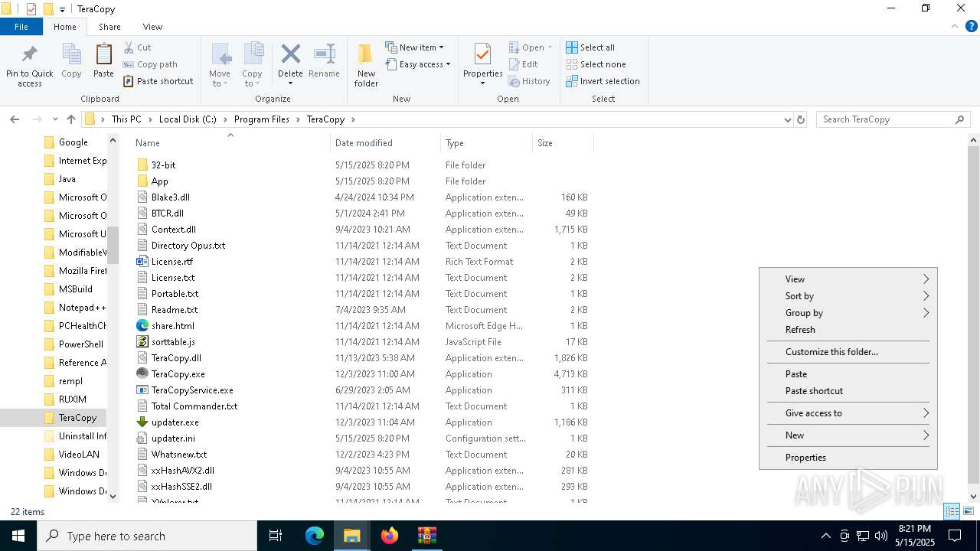Switch to the Share ribbon tab

click(x=109, y=27)
